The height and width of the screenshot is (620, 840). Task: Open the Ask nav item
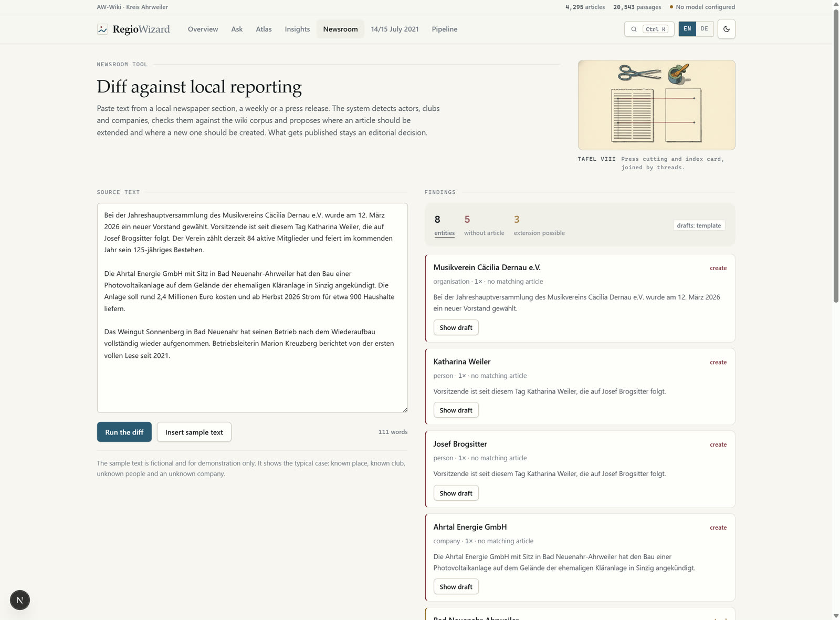click(237, 29)
